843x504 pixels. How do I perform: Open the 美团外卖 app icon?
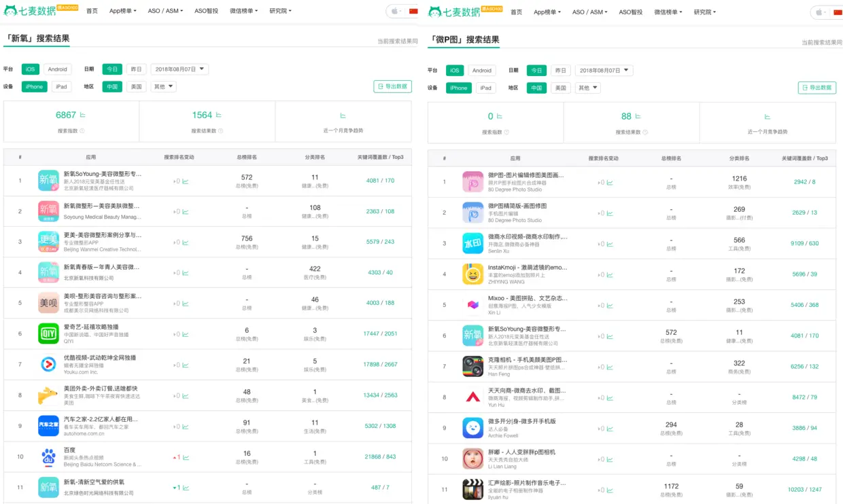[x=48, y=395]
